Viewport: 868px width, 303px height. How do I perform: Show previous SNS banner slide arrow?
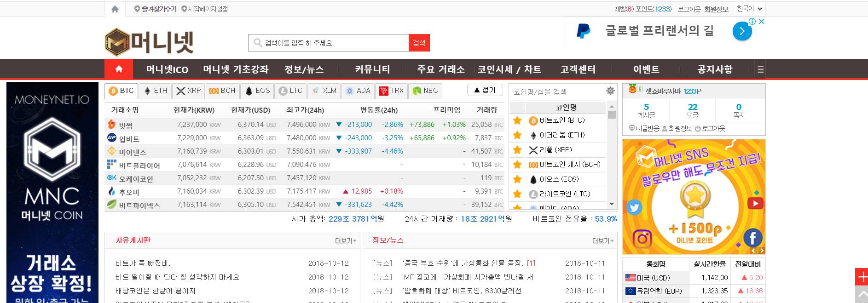click(753, 251)
